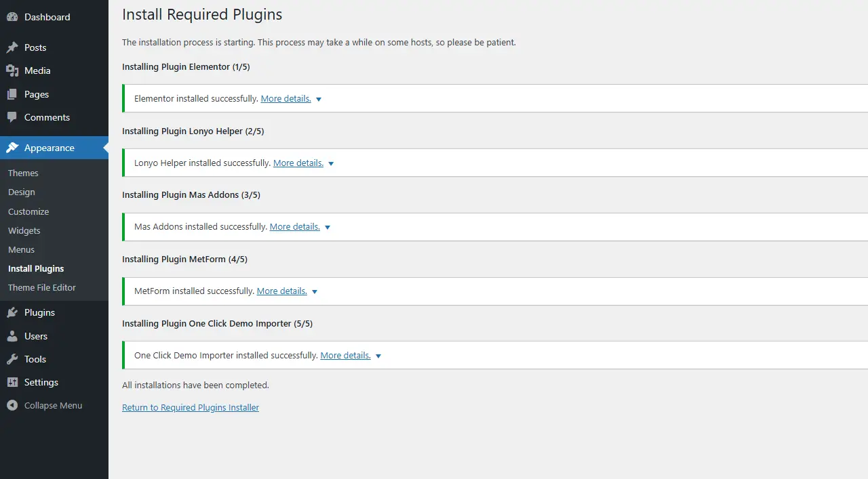Screen dimensions: 868x479
Task: Click 'Elementor installed successfully.' message
Action: (x=197, y=98)
